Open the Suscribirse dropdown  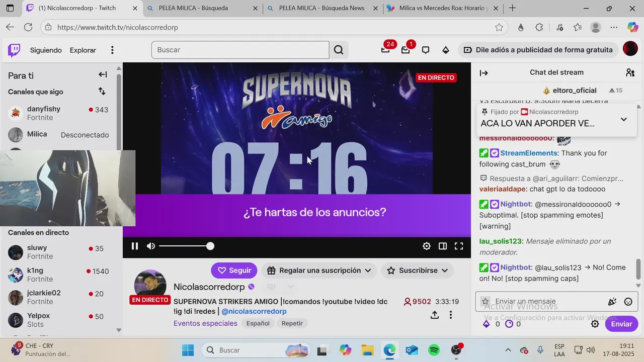417,270
